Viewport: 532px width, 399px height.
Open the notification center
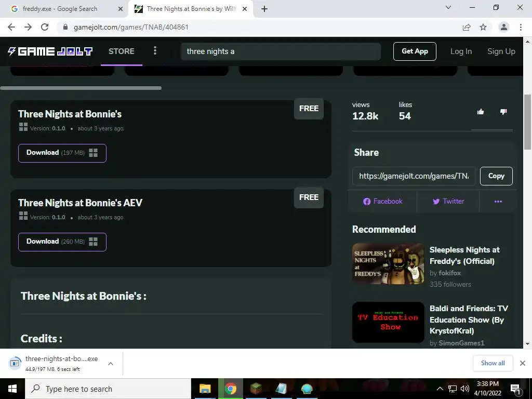pyautogui.click(x=515, y=389)
